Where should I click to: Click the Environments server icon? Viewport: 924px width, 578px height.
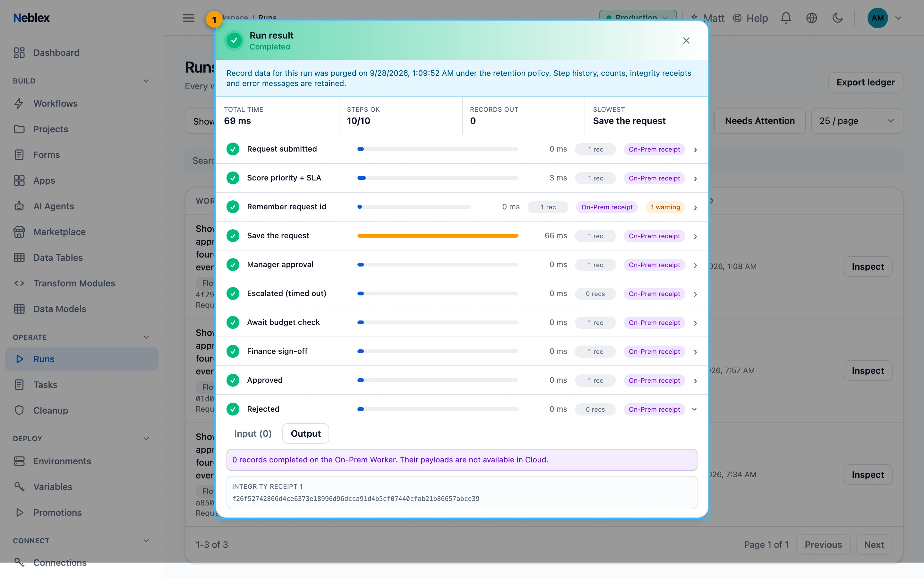pos(19,461)
